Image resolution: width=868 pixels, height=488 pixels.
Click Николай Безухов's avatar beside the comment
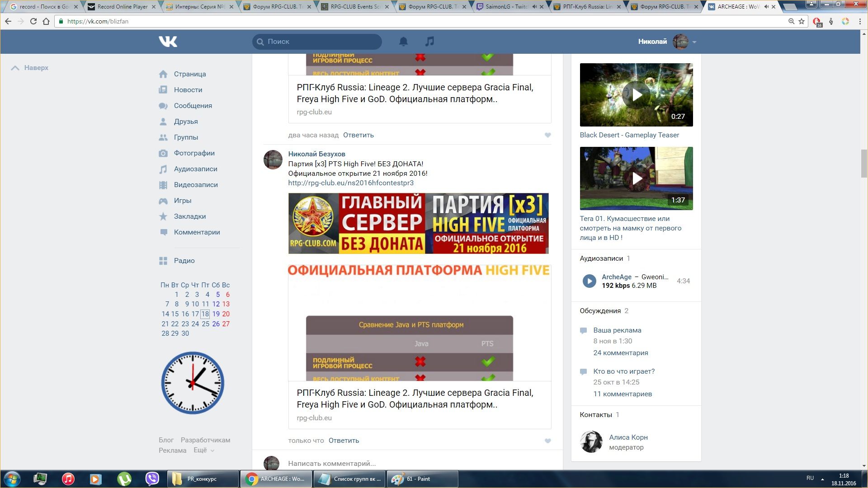pos(273,160)
